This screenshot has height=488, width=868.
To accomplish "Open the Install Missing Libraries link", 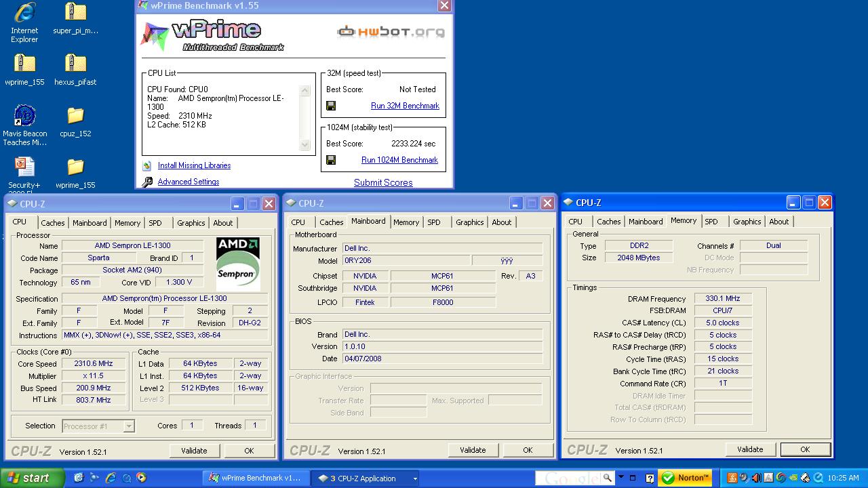I will click(194, 165).
